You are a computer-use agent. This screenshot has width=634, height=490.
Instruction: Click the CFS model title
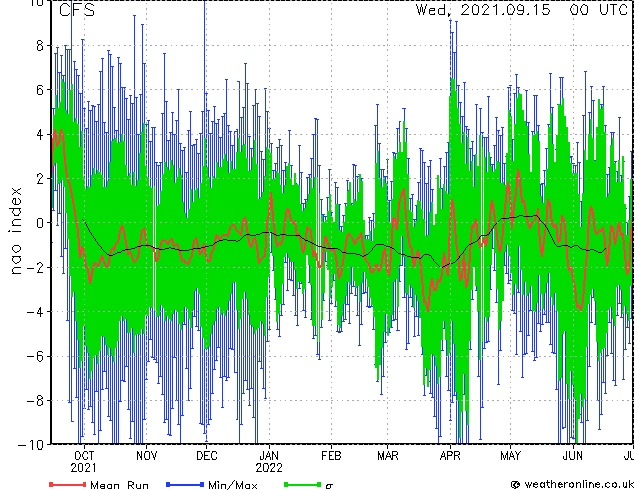tap(77, 10)
